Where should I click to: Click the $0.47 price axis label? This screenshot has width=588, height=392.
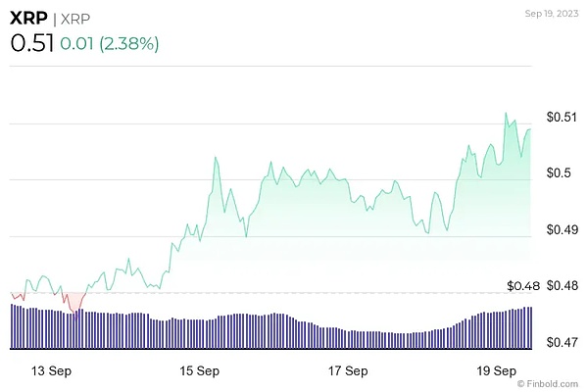563,343
